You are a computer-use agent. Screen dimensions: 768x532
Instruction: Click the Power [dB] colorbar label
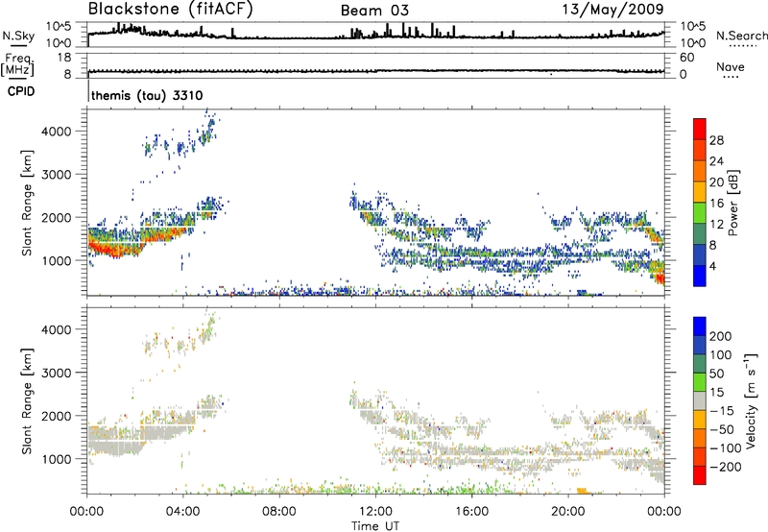[732, 203]
